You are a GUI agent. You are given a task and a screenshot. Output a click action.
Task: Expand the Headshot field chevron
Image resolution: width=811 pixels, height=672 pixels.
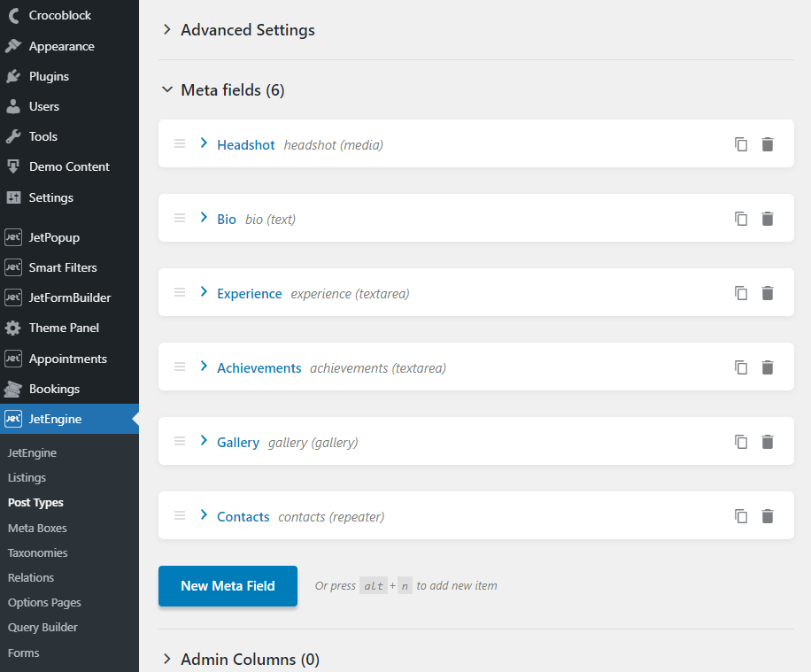point(204,143)
